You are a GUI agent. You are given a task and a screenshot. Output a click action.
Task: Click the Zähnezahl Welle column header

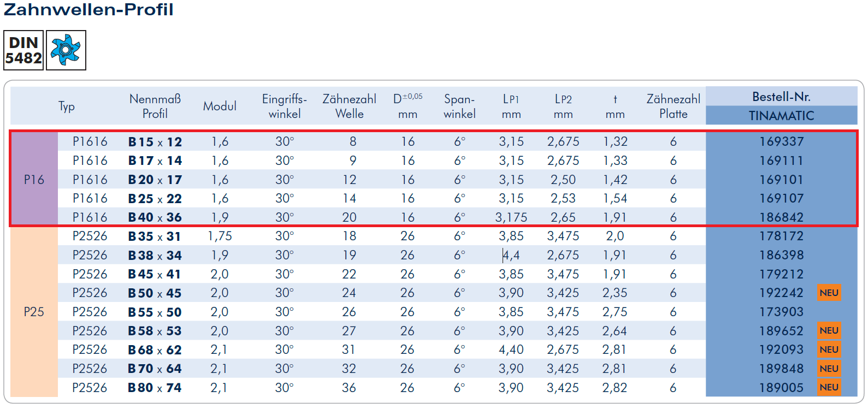350,106
